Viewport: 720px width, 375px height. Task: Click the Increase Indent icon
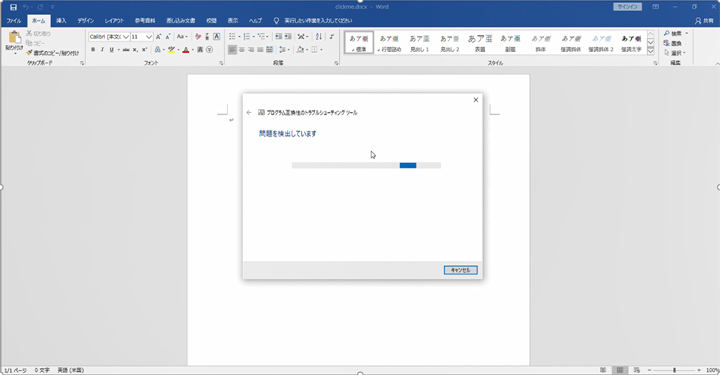tap(288, 36)
